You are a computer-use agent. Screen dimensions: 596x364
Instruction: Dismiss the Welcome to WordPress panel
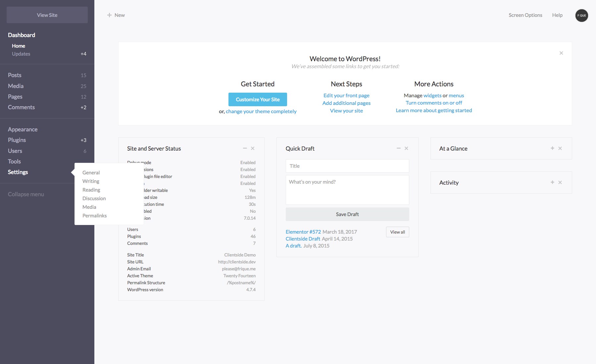561,53
